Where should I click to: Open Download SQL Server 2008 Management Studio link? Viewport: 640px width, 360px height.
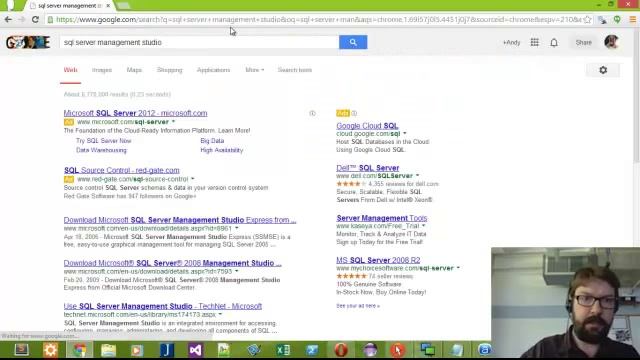pos(172,263)
